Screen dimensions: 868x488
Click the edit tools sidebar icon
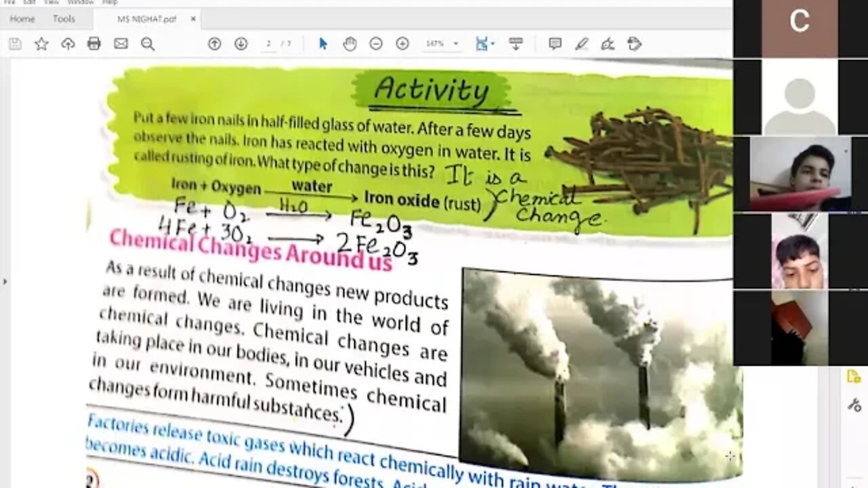point(853,405)
